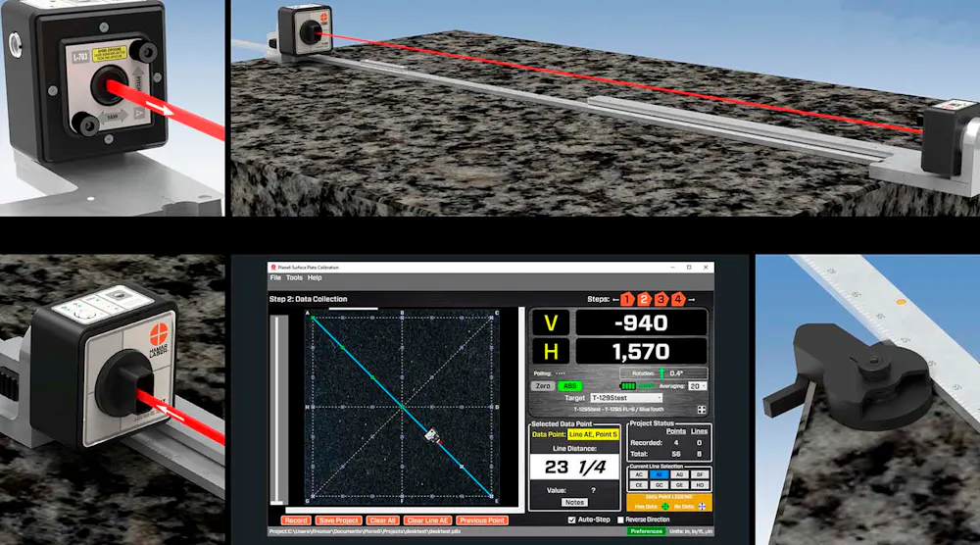
Task: Click the vertical slider left of the grid
Action: [279, 410]
